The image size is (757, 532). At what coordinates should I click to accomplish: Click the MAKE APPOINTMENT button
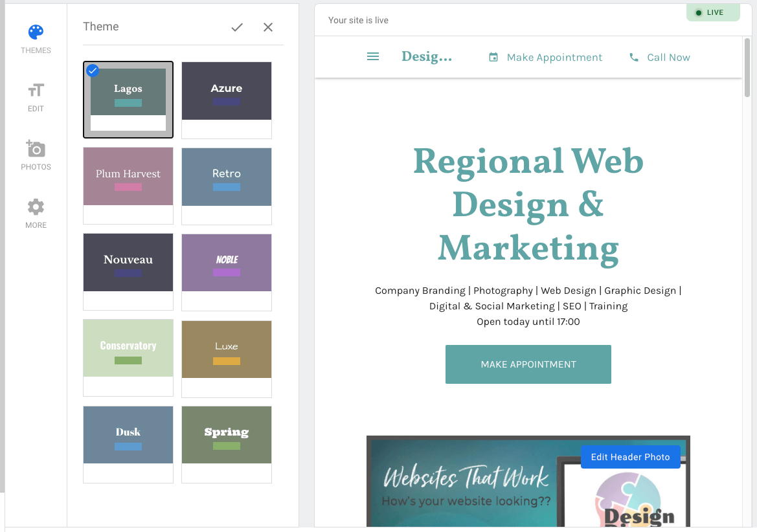528,364
